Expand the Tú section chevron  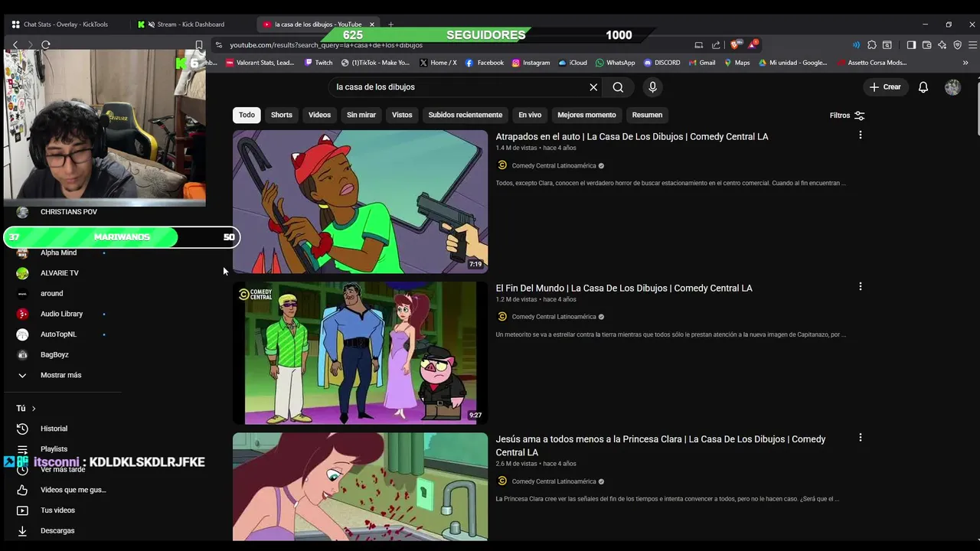pos(34,409)
